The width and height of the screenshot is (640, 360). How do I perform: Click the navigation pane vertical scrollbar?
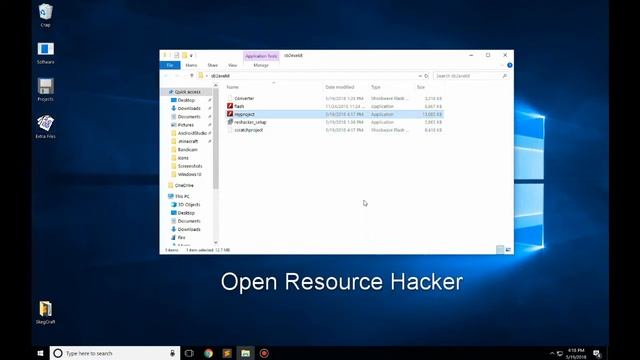(x=216, y=139)
